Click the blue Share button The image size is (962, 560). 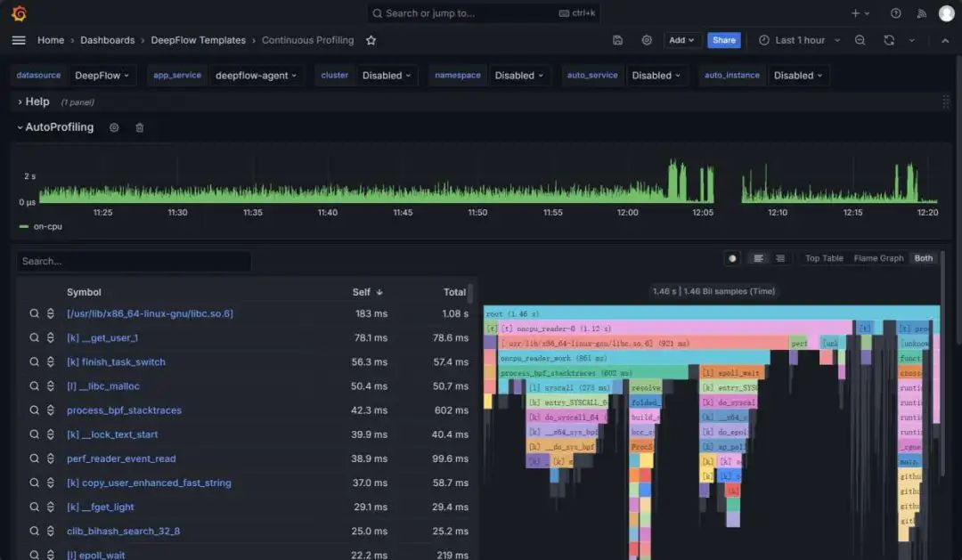pos(724,40)
